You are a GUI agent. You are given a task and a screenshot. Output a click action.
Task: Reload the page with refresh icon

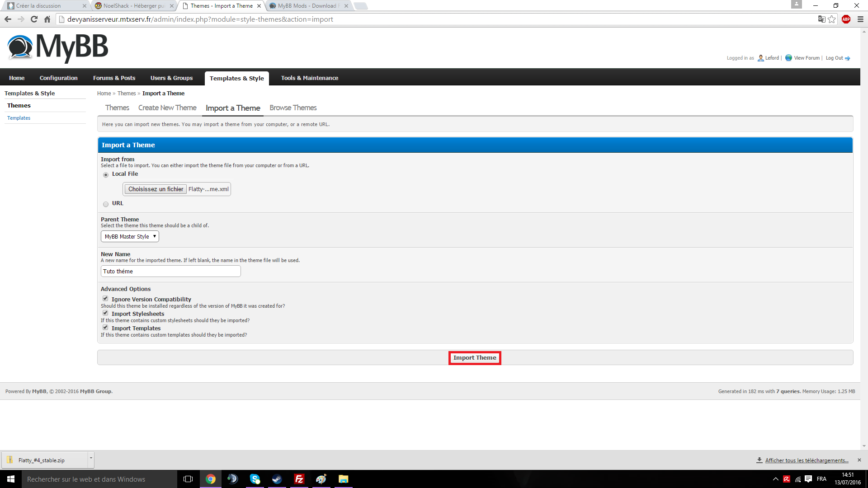pyautogui.click(x=34, y=19)
